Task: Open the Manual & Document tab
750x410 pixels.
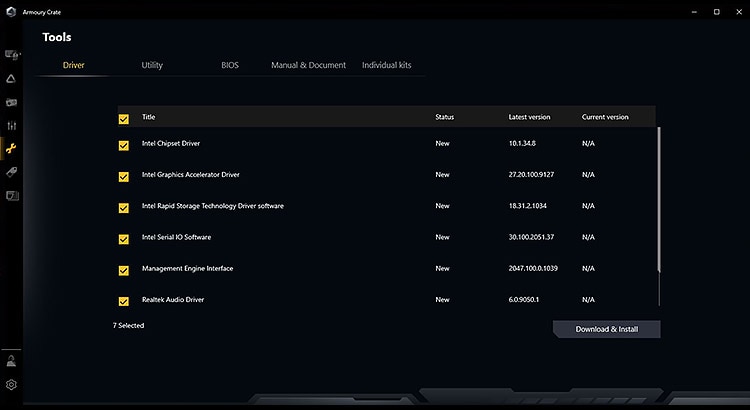Action: coord(309,65)
